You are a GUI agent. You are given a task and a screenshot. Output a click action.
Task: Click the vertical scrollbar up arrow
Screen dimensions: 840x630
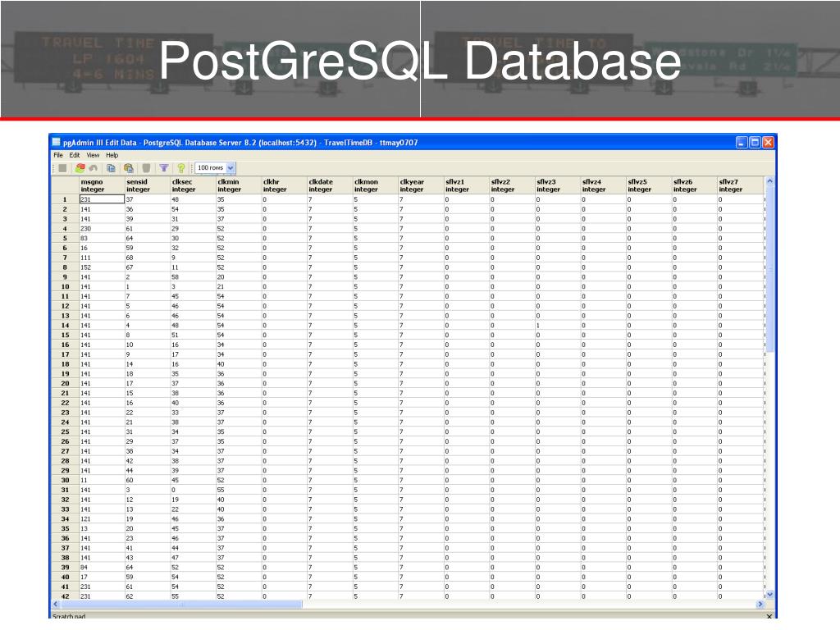pos(769,181)
